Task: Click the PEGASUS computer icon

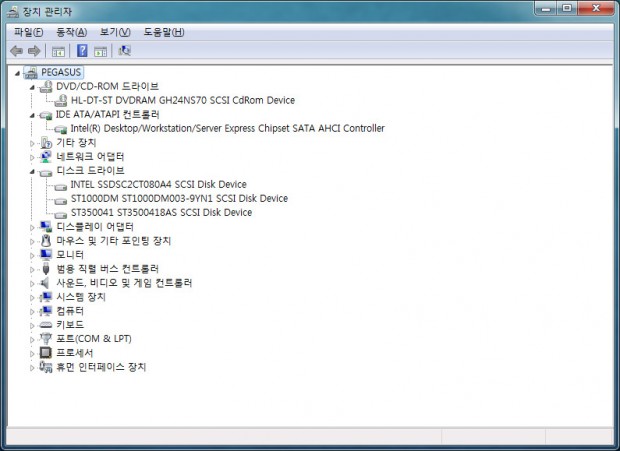Action: click(x=31, y=72)
